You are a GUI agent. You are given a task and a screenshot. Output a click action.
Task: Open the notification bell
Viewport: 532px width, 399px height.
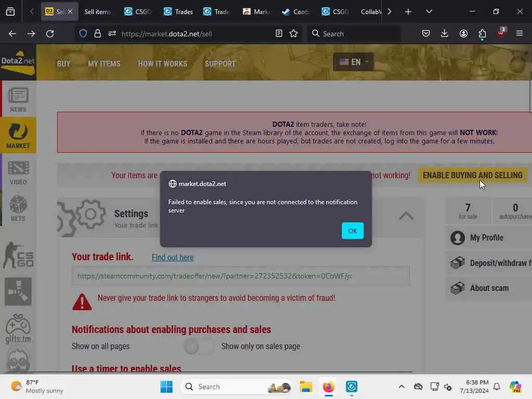(497, 387)
